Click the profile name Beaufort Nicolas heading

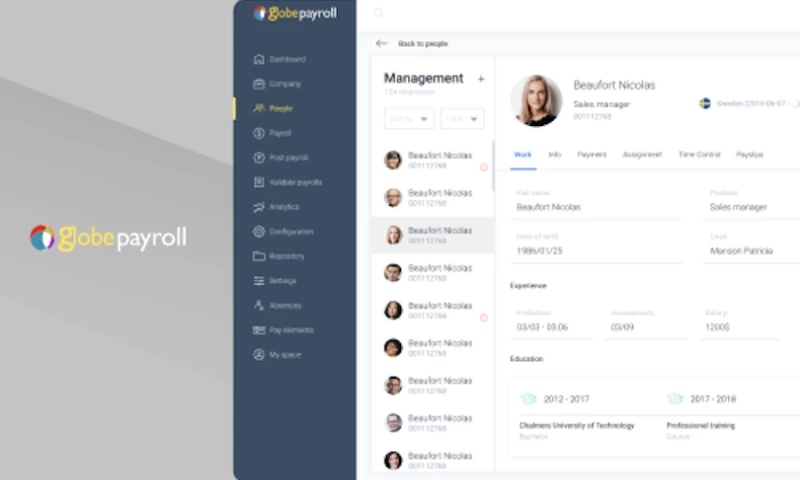614,85
